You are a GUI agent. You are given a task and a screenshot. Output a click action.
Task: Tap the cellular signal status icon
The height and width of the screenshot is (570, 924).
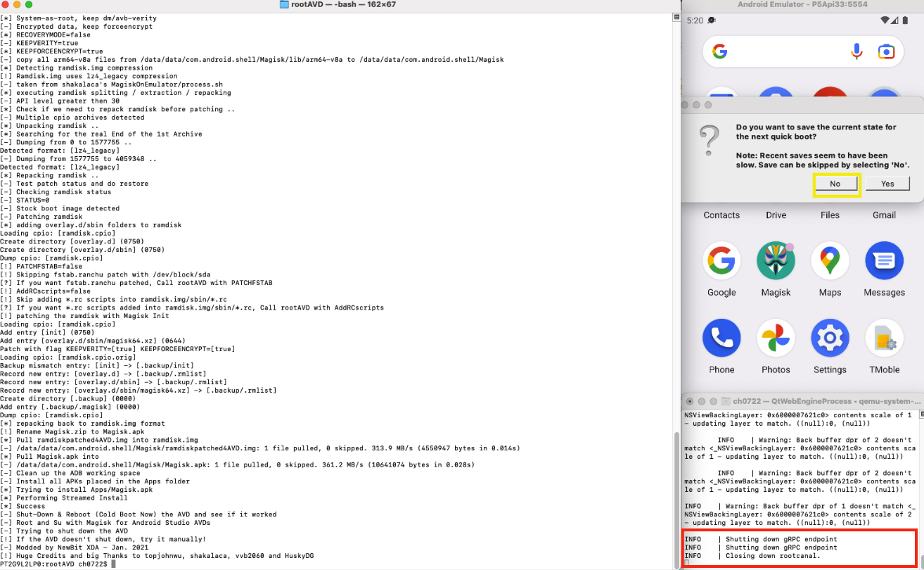tap(893, 20)
